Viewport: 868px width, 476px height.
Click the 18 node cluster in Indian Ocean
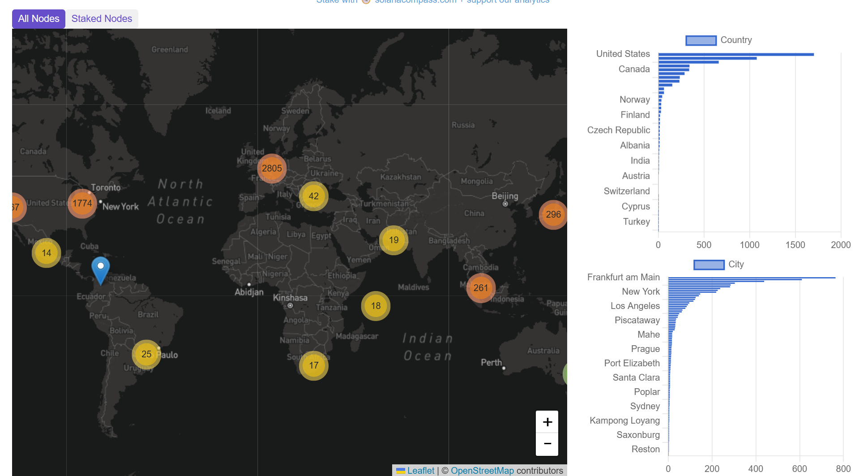click(376, 306)
